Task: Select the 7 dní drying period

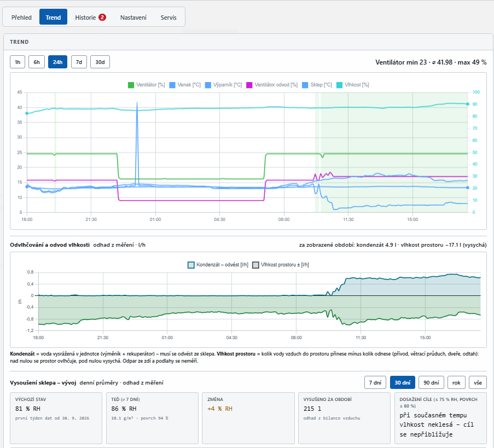Action: coord(375,382)
